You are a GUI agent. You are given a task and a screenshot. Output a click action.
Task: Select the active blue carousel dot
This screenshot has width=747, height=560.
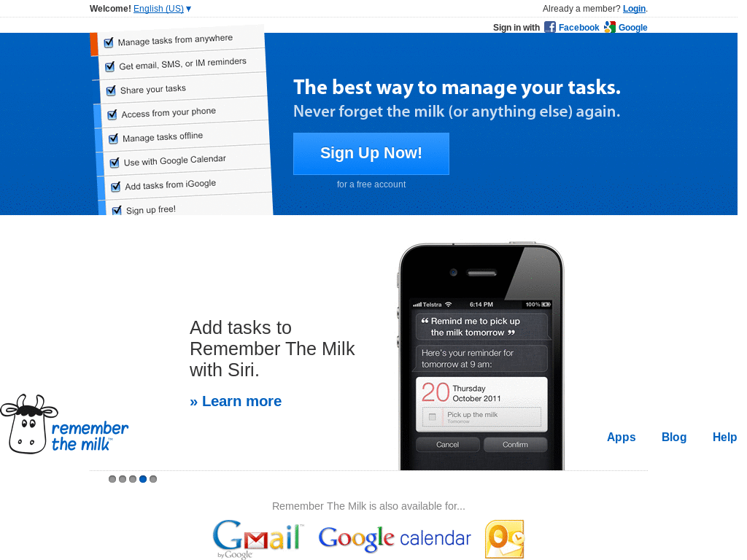click(x=143, y=479)
